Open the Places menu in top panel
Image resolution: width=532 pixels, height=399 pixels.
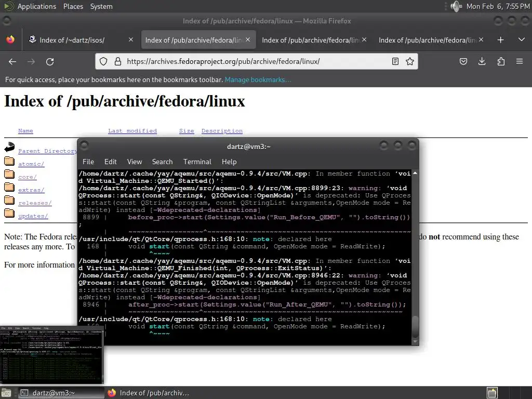pos(73,6)
